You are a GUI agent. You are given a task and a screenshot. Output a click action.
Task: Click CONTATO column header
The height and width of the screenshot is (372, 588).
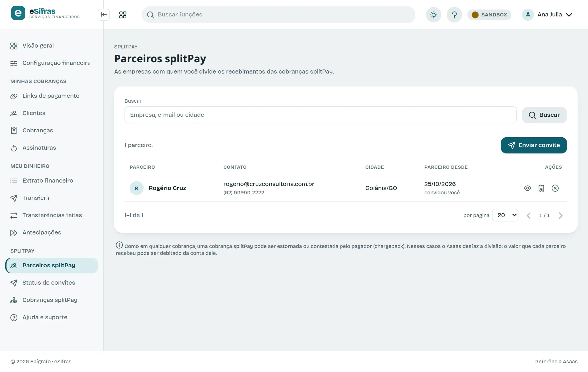coord(235,167)
